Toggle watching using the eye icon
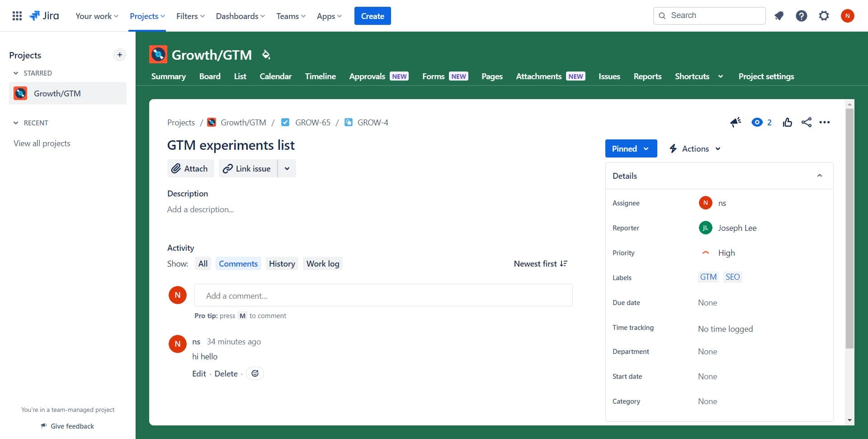 pyautogui.click(x=758, y=122)
